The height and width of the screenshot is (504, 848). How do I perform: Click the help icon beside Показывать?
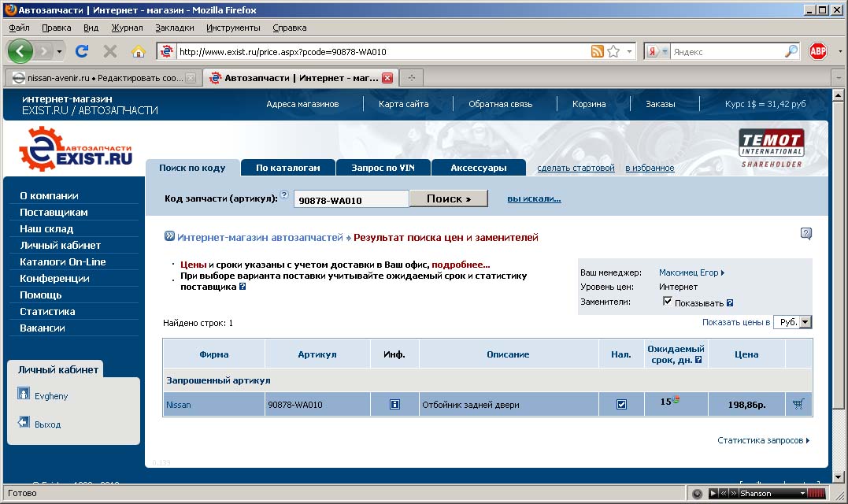pyautogui.click(x=730, y=303)
